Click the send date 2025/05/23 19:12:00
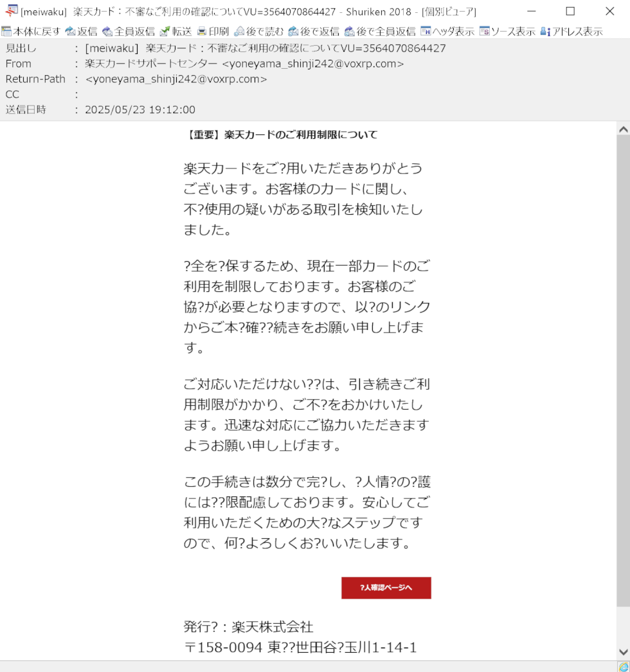630x672 pixels. point(140,110)
